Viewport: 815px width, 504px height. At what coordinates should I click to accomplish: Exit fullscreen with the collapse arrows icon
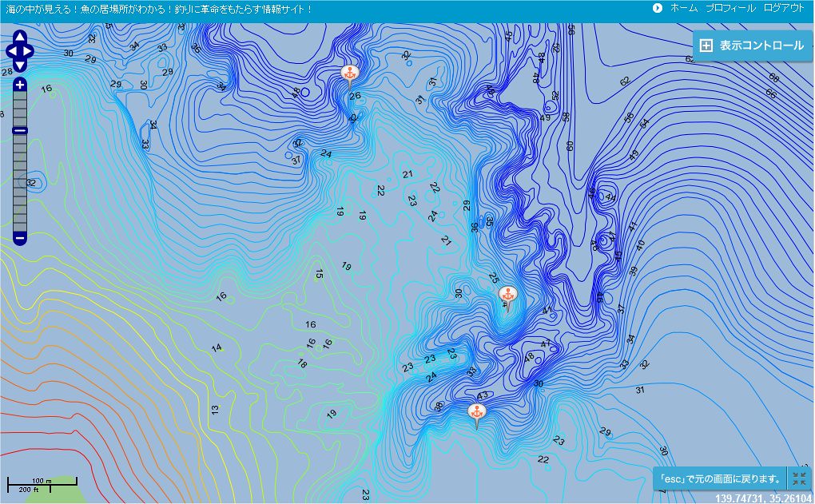pos(799,478)
